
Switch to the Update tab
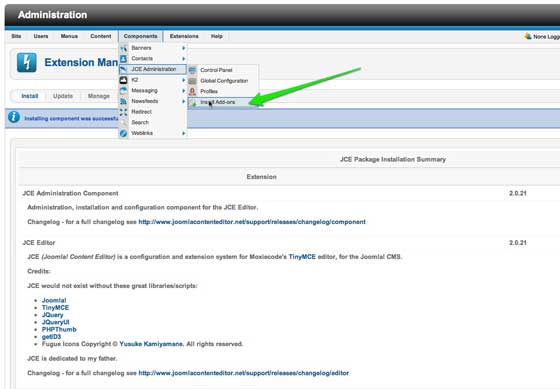pyautogui.click(x=63, y=96)
